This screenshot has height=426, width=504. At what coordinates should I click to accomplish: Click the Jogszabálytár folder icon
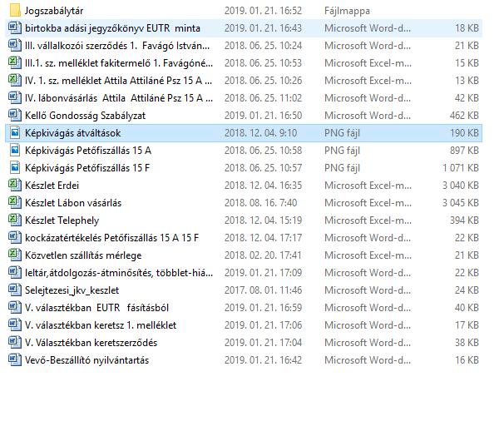click(15, 11)
